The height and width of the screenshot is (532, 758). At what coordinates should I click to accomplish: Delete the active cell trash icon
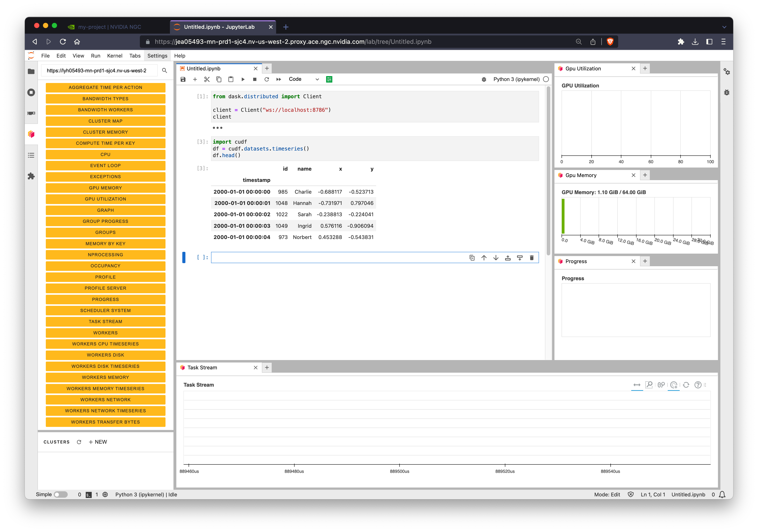click(532, 258)
